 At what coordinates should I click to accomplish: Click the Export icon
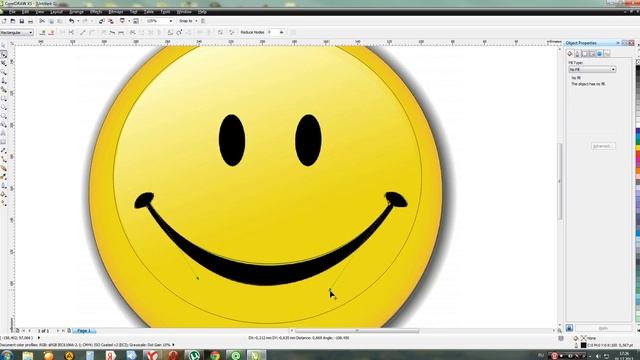111,21
